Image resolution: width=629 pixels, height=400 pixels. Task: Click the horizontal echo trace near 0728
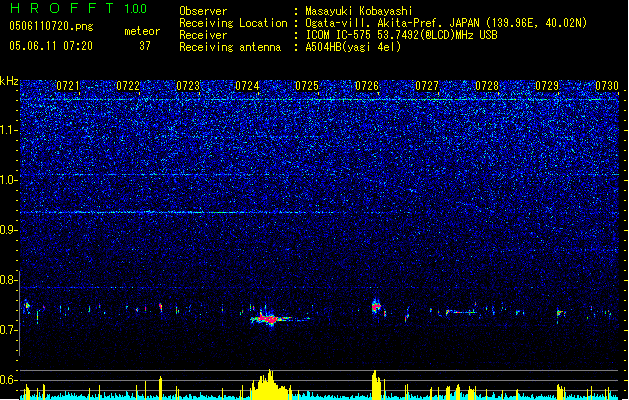click(461, 312)
